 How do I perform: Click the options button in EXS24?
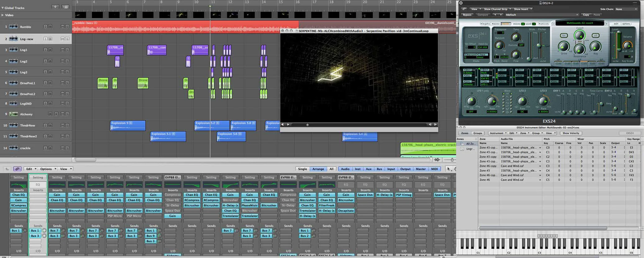(x=626, y=24)
